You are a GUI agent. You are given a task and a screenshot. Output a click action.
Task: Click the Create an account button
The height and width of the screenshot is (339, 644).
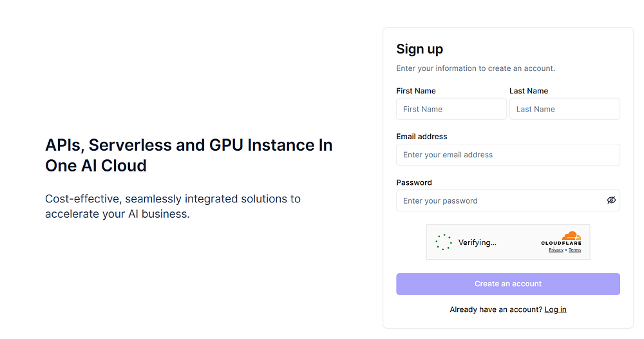[x=508, y=284]
